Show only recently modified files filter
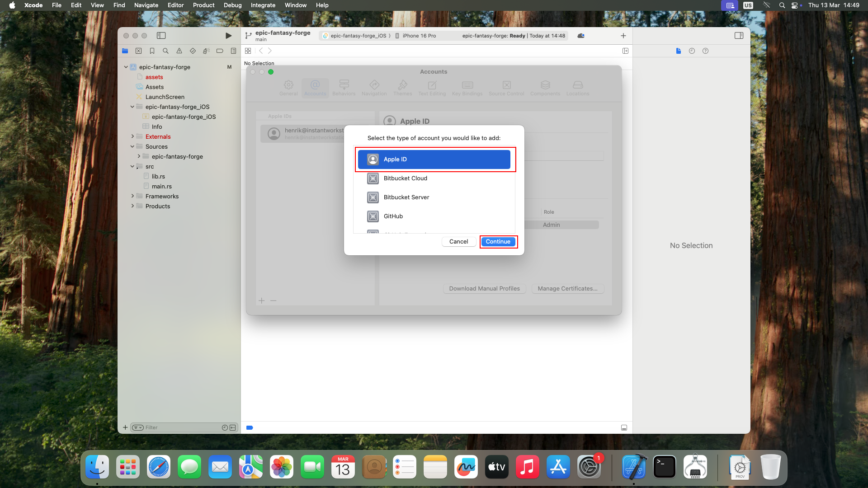 [x=225, y=427]
